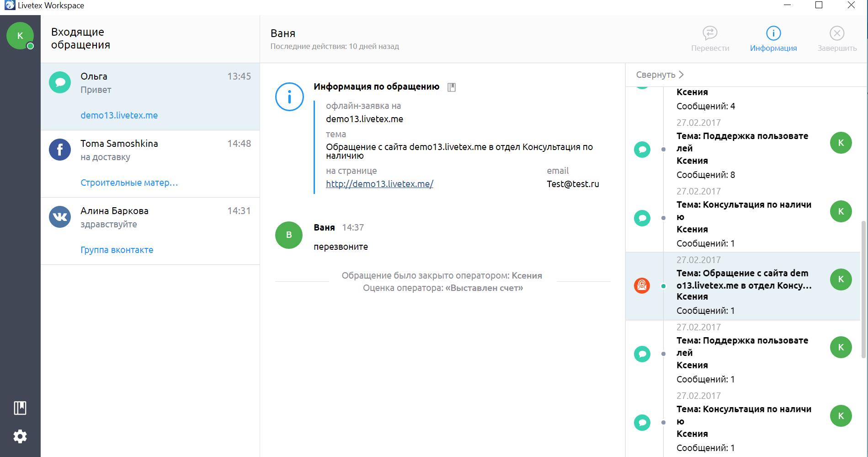
Task: Select the Toma Samoshkina conversation
Action: (x=150, y=164)
